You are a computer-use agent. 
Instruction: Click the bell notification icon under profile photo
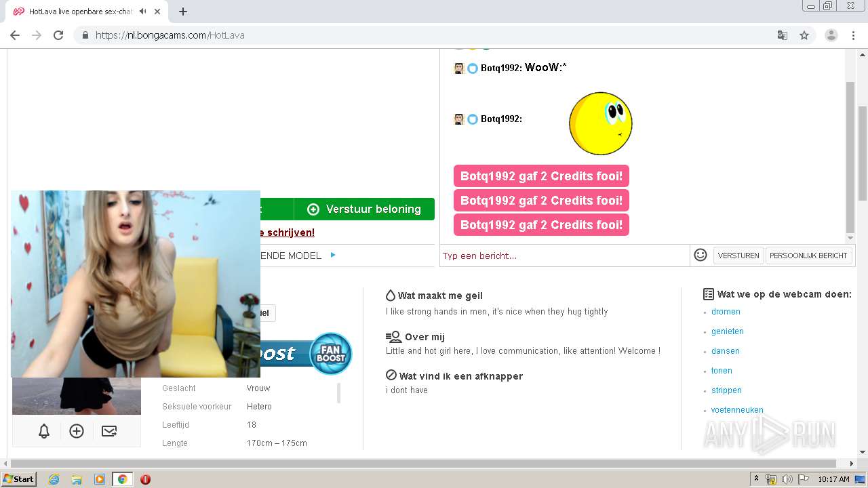click(44, 431)
